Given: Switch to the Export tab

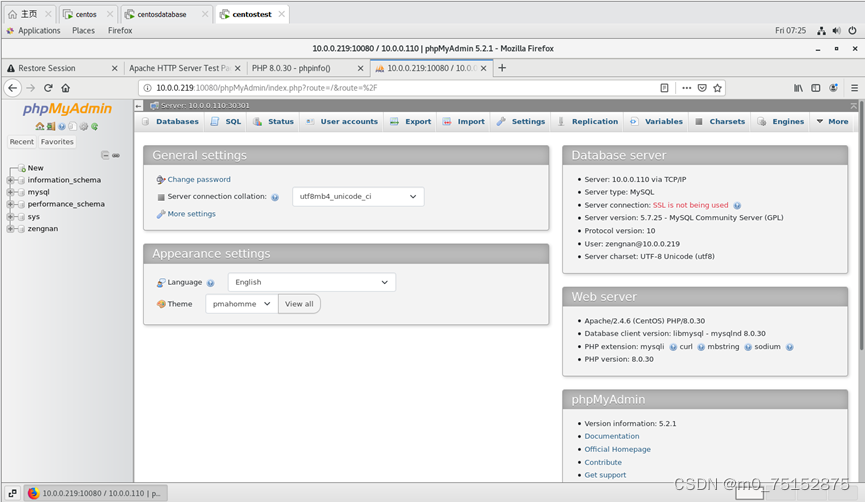Looking at the screenshot, I should 411,121.
